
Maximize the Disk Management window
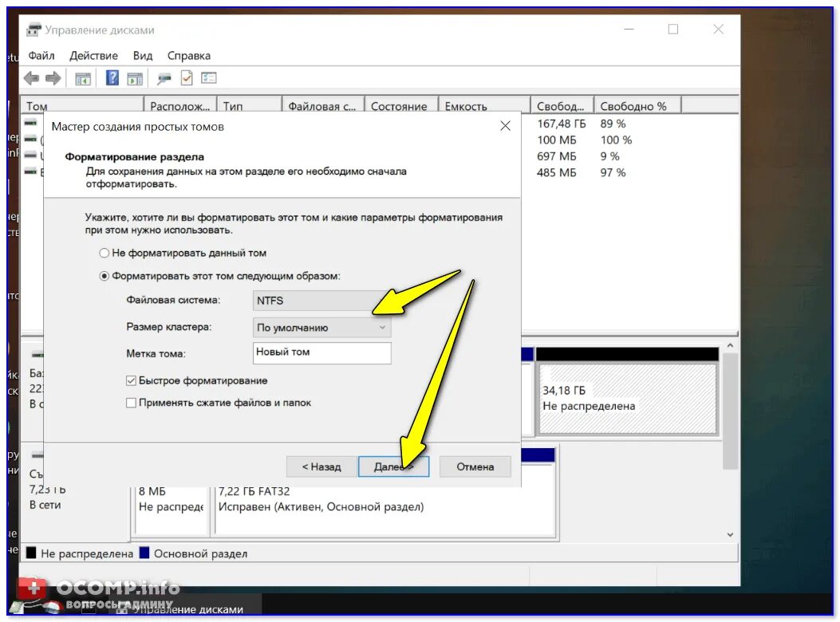point(672,30)
